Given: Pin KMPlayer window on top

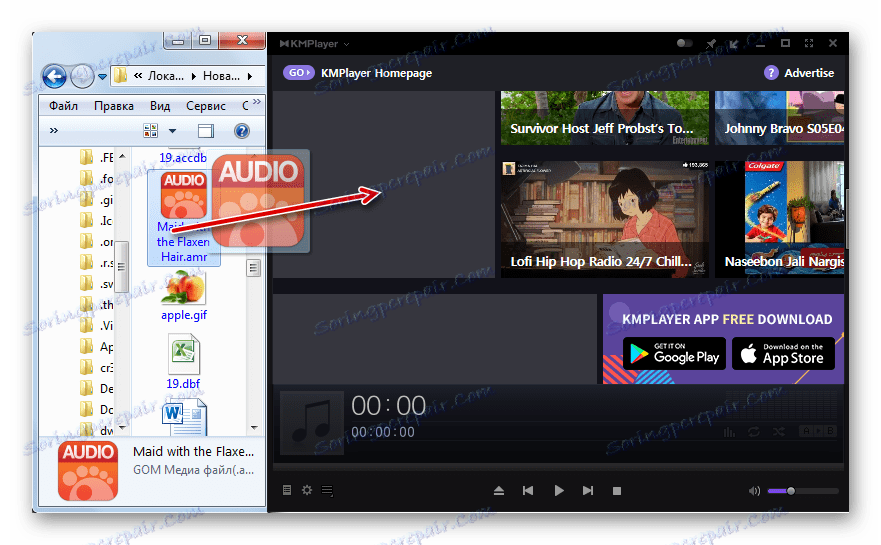Looking at the screenshot, I should [711, 43].
